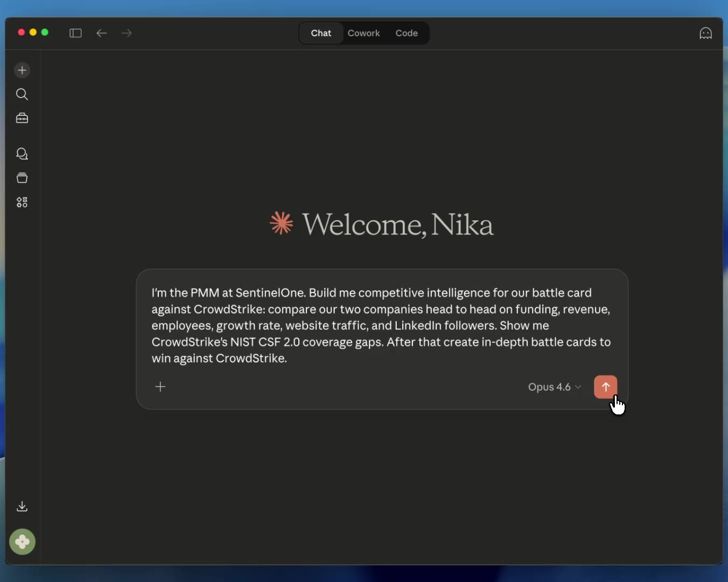
Task: Click the green fullscreen window button
Action: [45, 32]
